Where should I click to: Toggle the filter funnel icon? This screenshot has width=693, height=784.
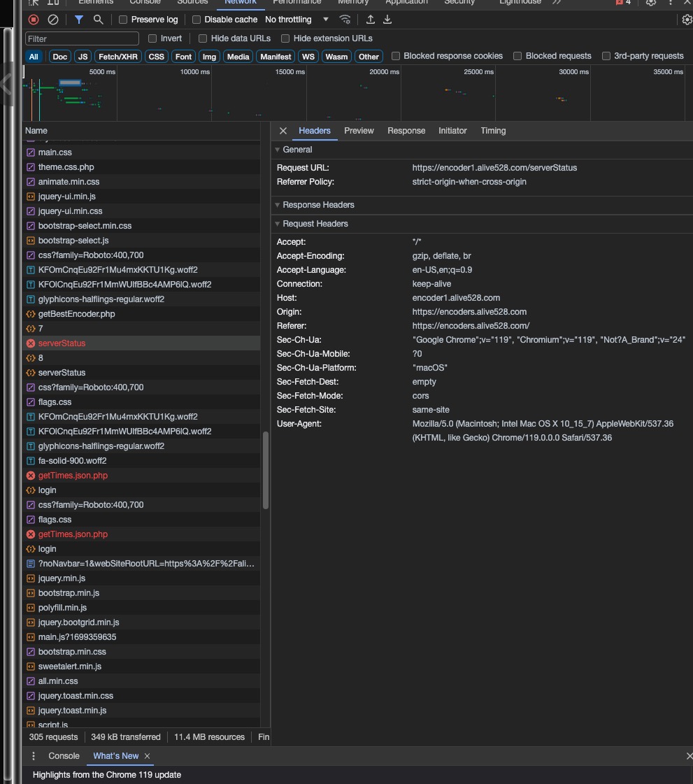pyautogui.click(x=79, y=20)
